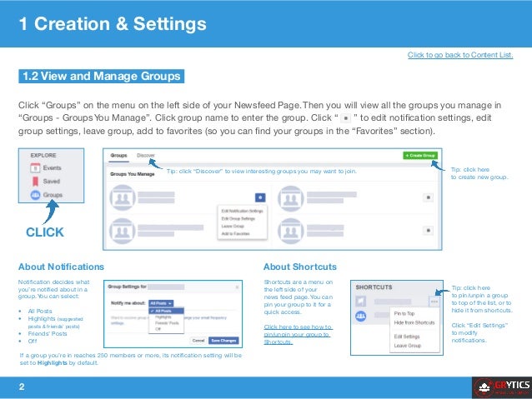Select Edit Notification Settings in group menu
This screenshot has height=399, width=532.
tap(243, 211)
